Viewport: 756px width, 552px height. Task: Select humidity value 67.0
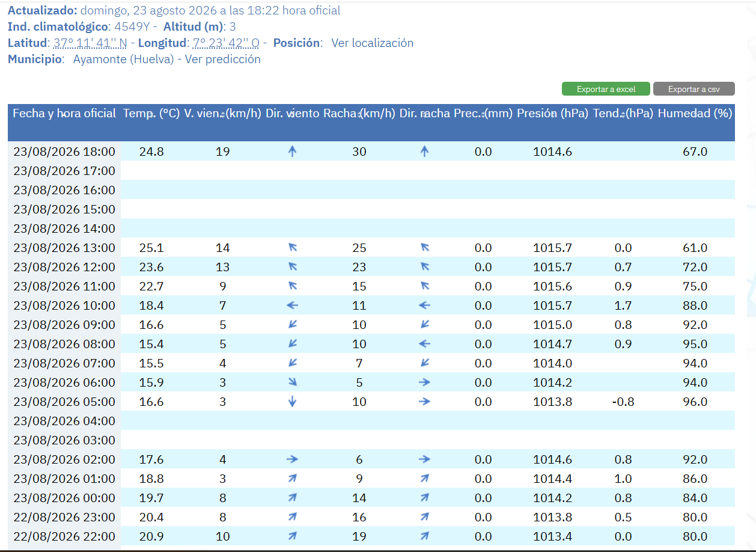click(695, 152)
